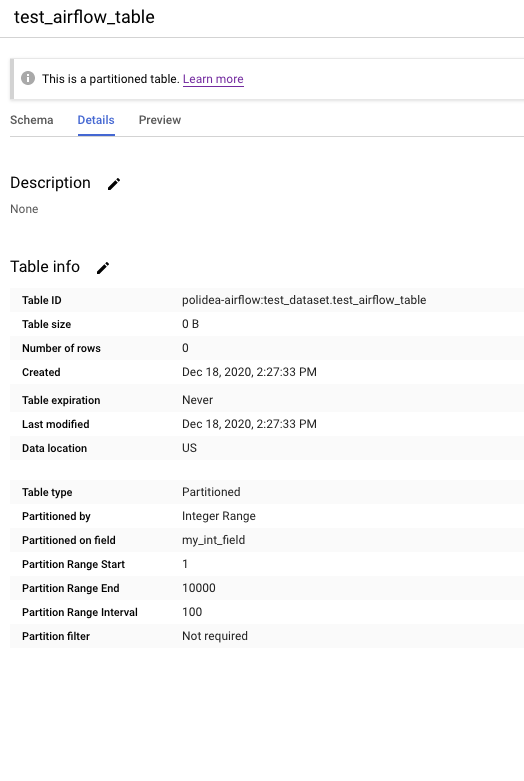Select the Details tab
The width and height of the screenshot is (524, 781).
96,120
